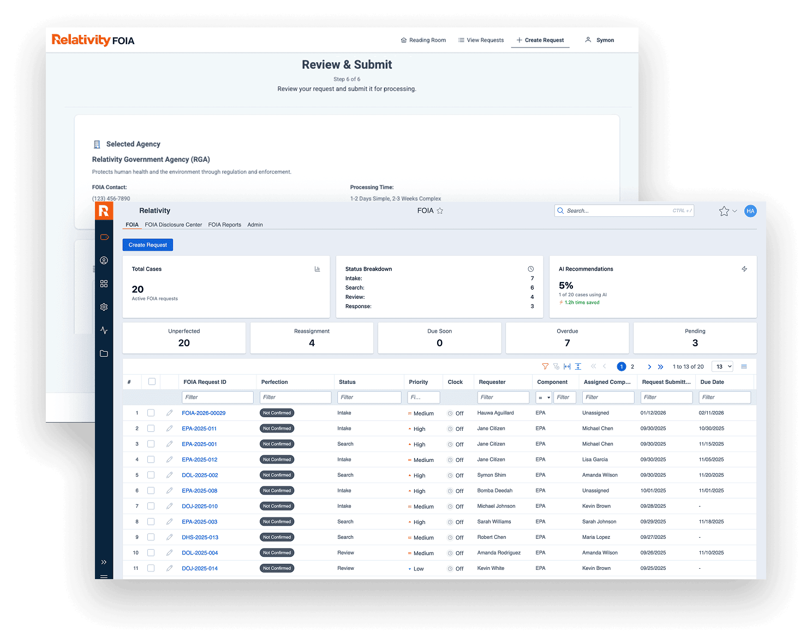Open the user profile sidebar icon
The image size is (812, 644).
(x=104, y=261)
